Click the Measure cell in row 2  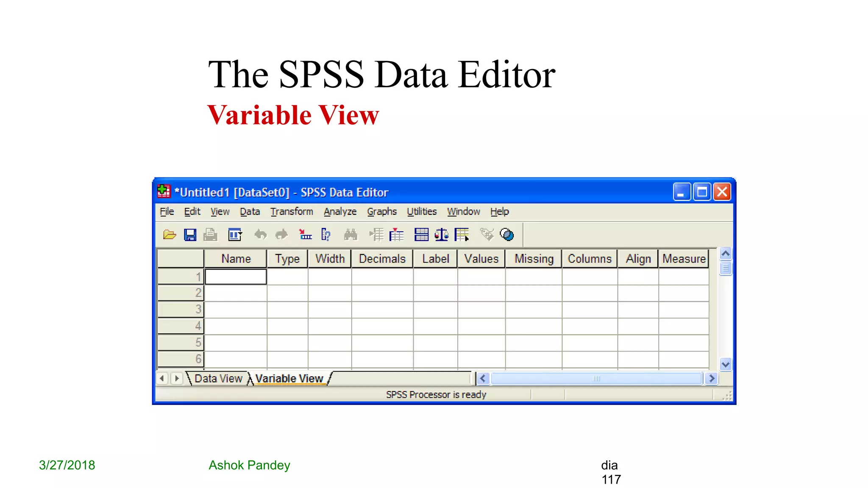684,293
